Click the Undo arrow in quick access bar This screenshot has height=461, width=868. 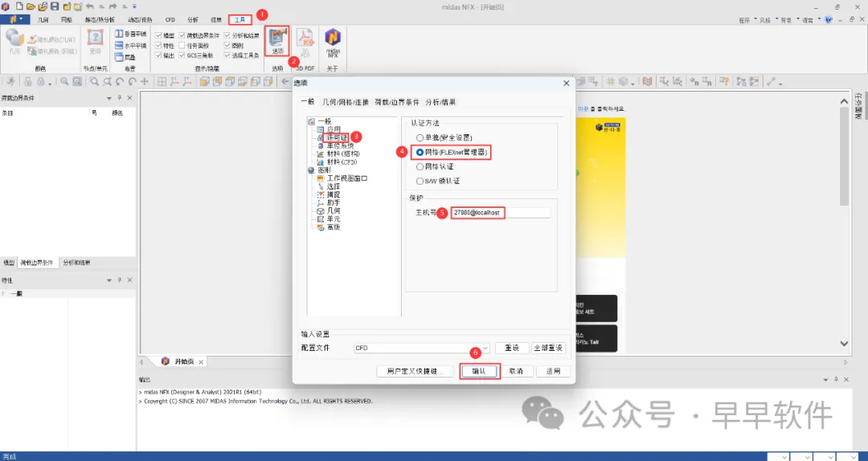(x=90, y=6)
